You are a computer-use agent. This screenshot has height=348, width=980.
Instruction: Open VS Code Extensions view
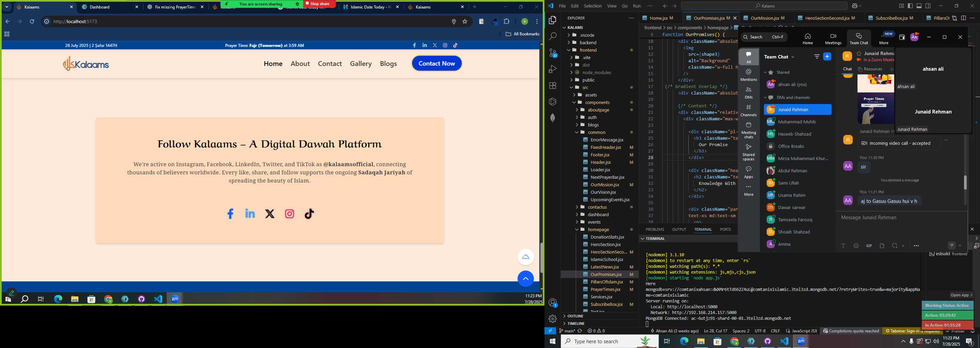[553, 86]
